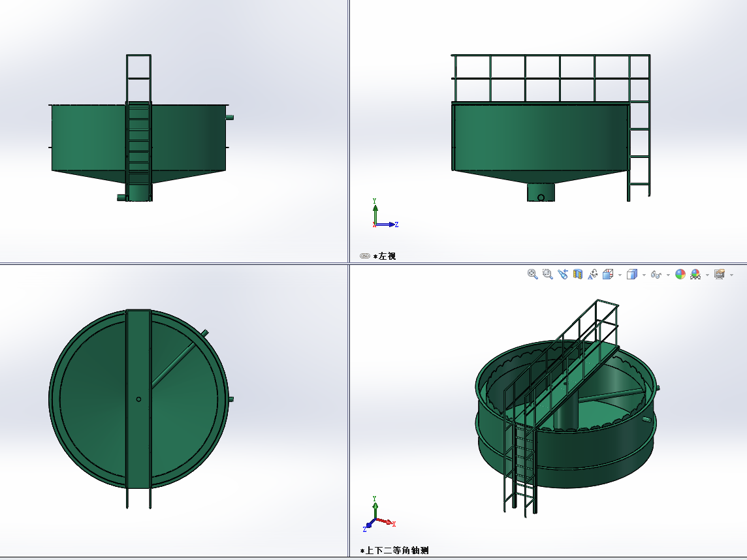This screenshot has height=560, width=747.
Task: Click the tank center hole in the top view
Action: click(x=138, y=399)
